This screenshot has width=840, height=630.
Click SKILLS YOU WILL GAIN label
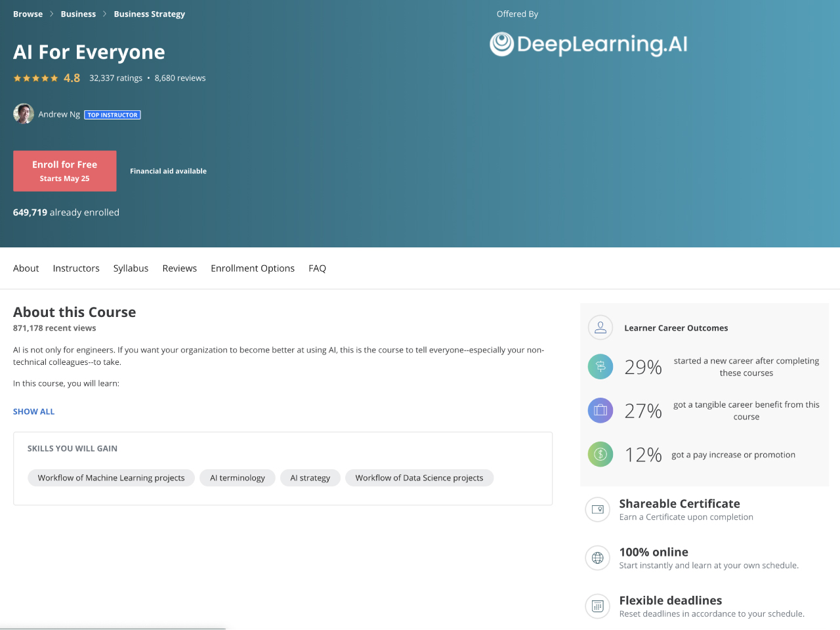(72, 449)
